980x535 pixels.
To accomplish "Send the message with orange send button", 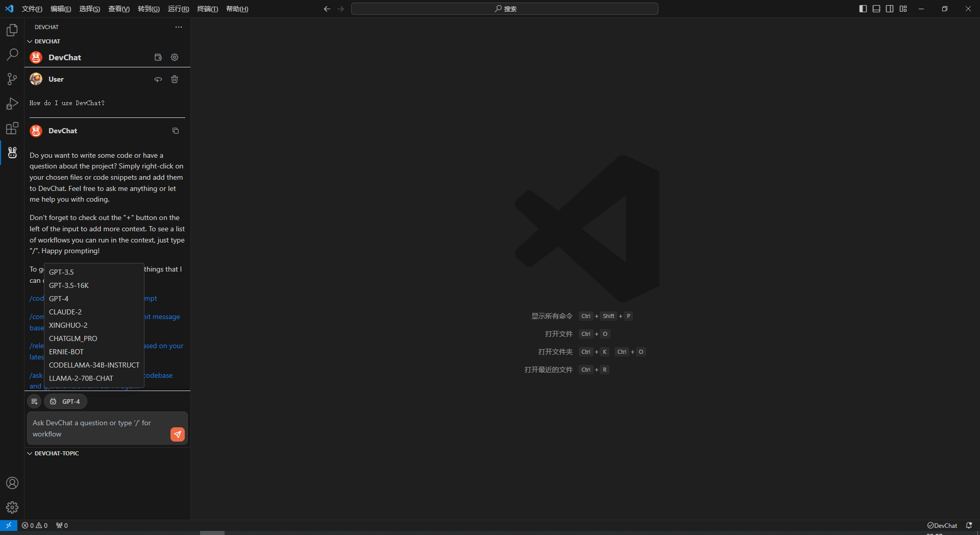I will (178, 434).
